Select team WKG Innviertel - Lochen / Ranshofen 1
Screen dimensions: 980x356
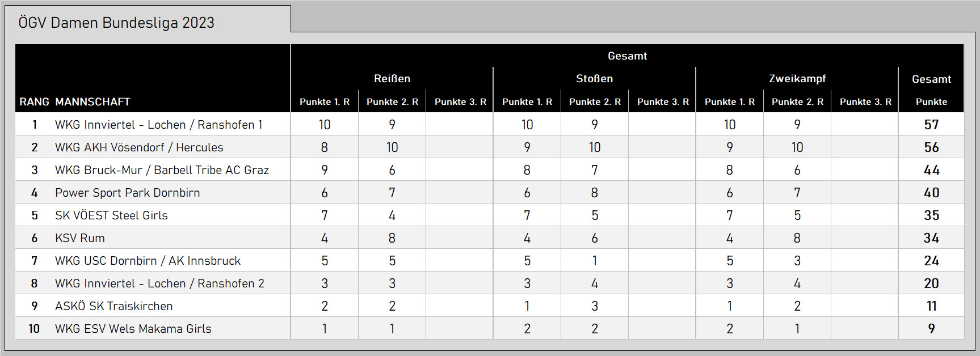[158, 125]
